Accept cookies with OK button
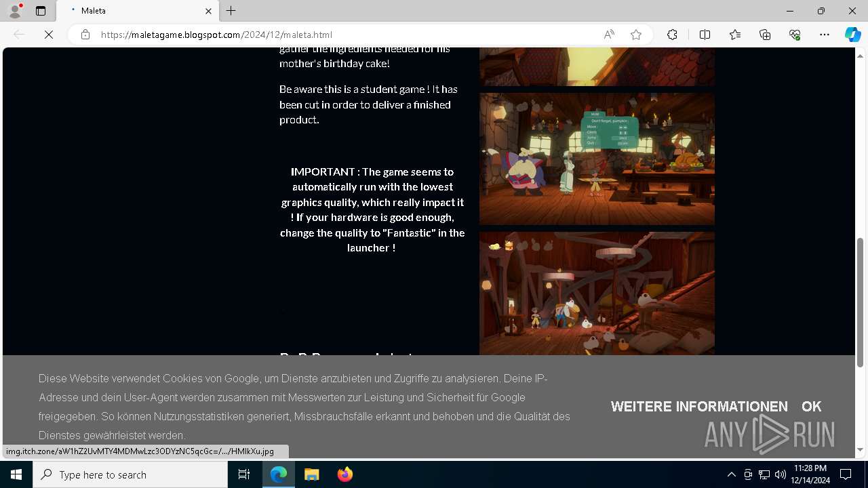This screenshot has height=488, width=868. (811, 407)
